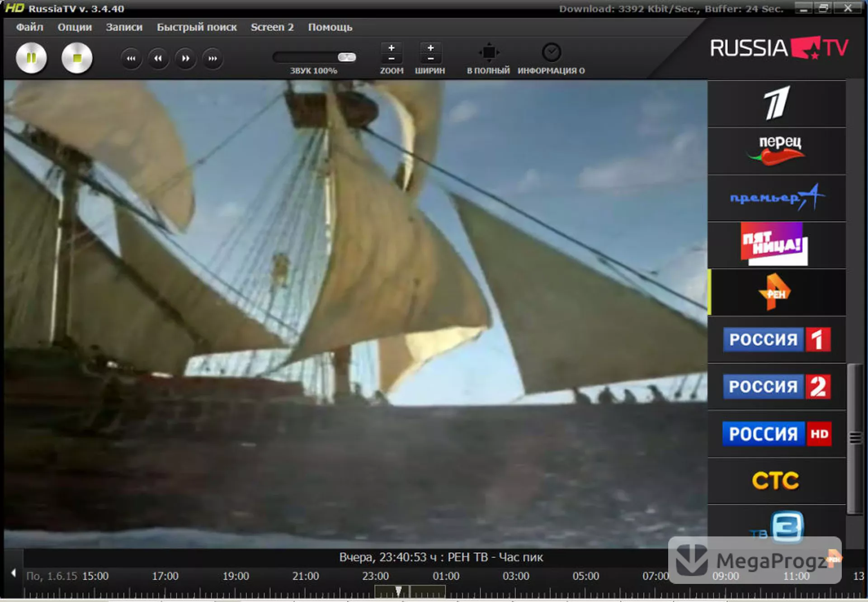This screenshot has height=602, width=868.
Task: Select the Премьер channel
Action: tap(777, 198)
